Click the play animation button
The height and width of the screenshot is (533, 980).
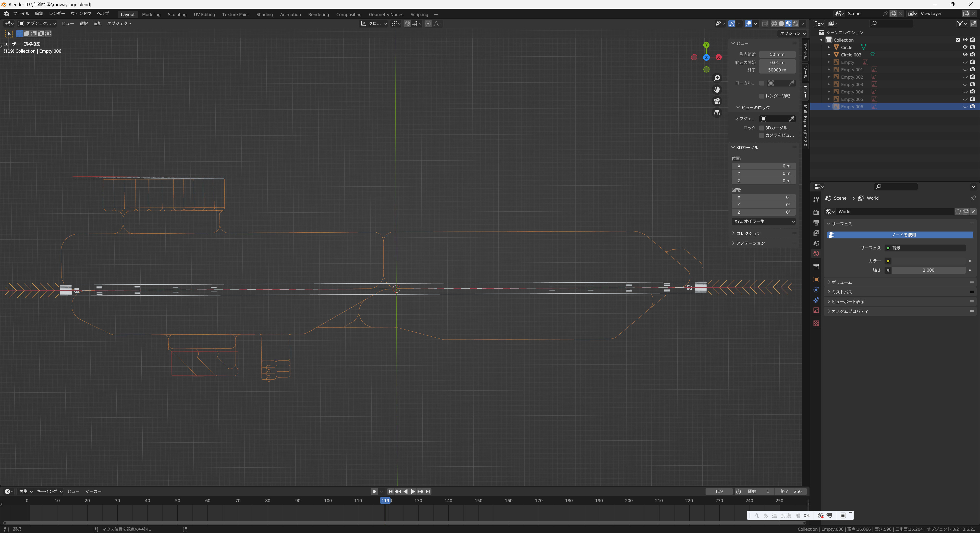(413, 492)
